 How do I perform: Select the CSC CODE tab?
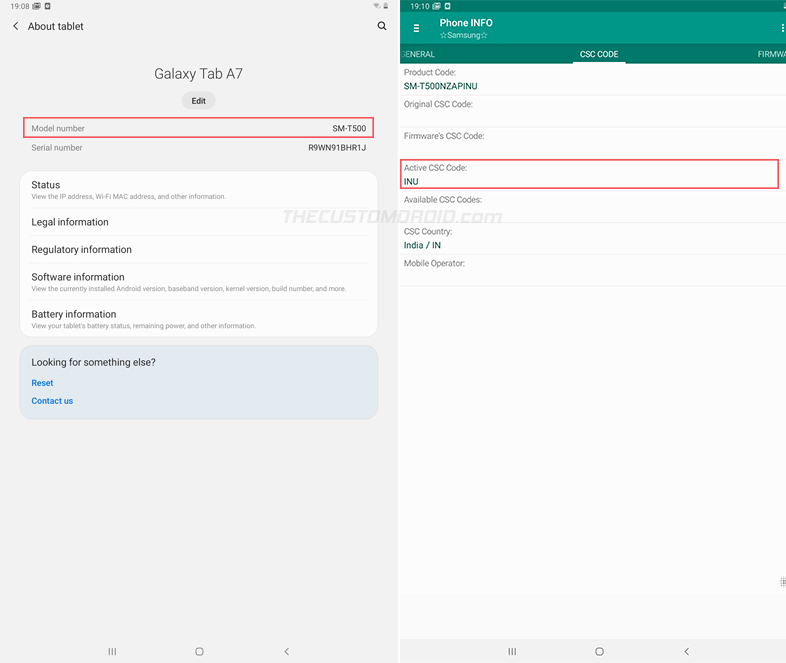(599, 54)
